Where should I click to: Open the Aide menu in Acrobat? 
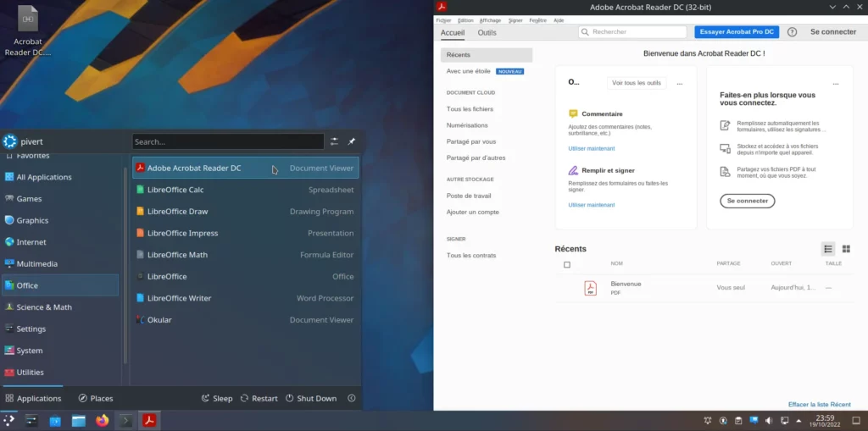coord(559,20)
